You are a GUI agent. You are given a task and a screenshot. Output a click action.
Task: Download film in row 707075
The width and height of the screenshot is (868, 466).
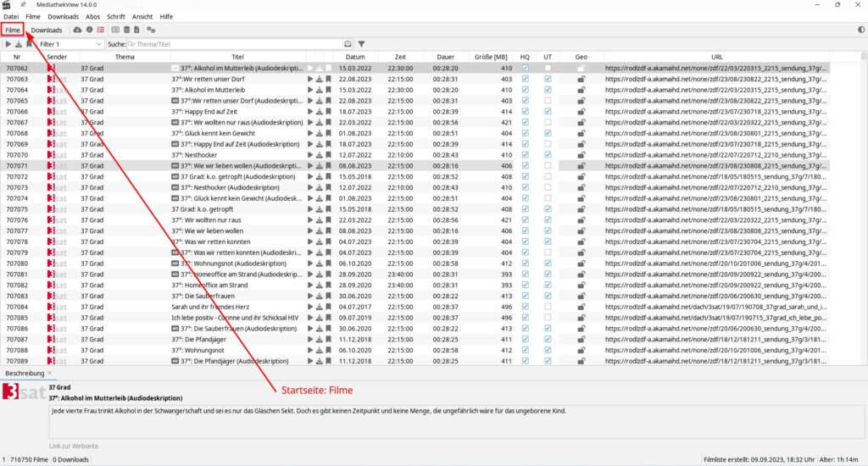coord(320,209)
